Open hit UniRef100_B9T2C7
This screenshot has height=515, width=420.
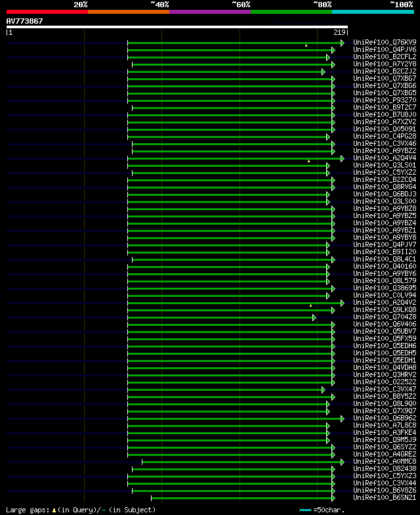click(385, 108)
